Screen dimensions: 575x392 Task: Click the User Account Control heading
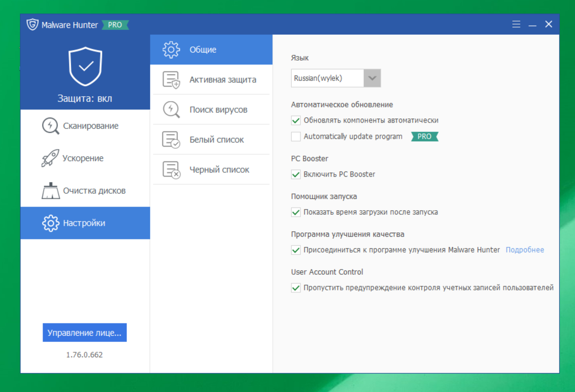coord(327,272)
